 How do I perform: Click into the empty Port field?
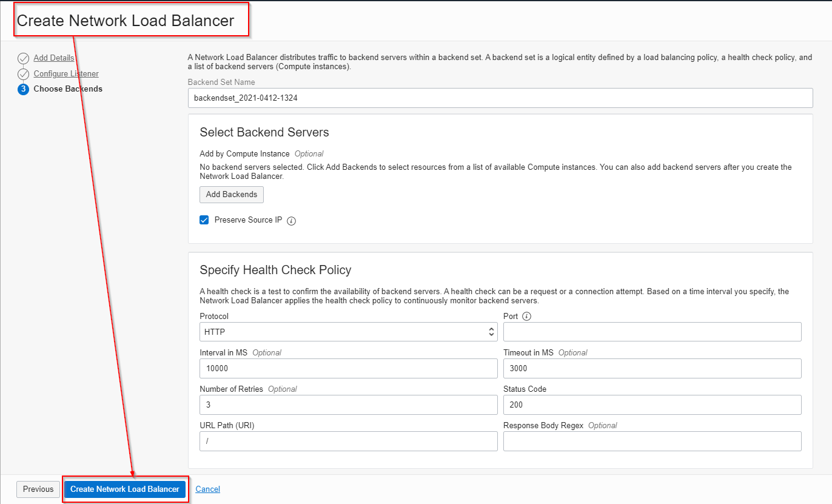click(x=652, y=332)
